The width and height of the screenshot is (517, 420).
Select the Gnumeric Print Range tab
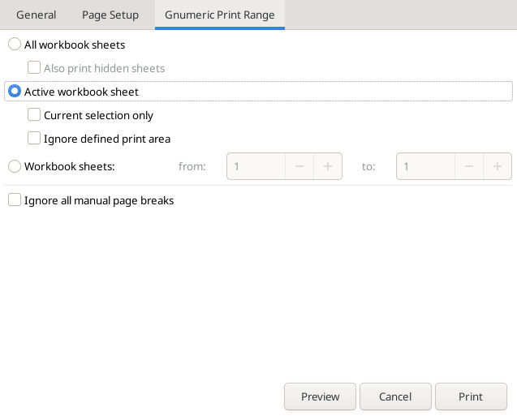tap(220, 15)
